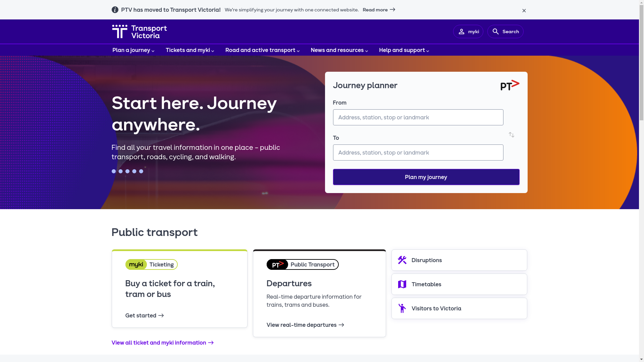Click the PT logo in Journey planner

tap(510, 85)
